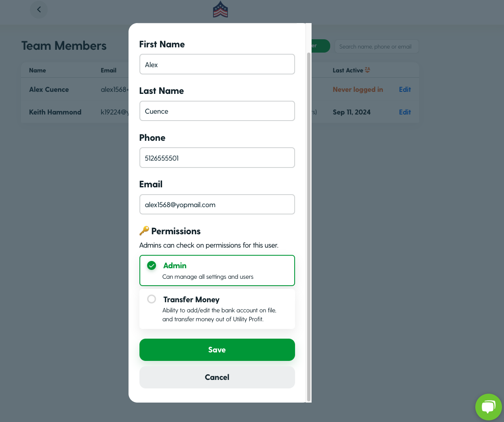Click into the Phone number field
Screen dimensions: 504x422
pyautogui.click(x=217, y=158)
